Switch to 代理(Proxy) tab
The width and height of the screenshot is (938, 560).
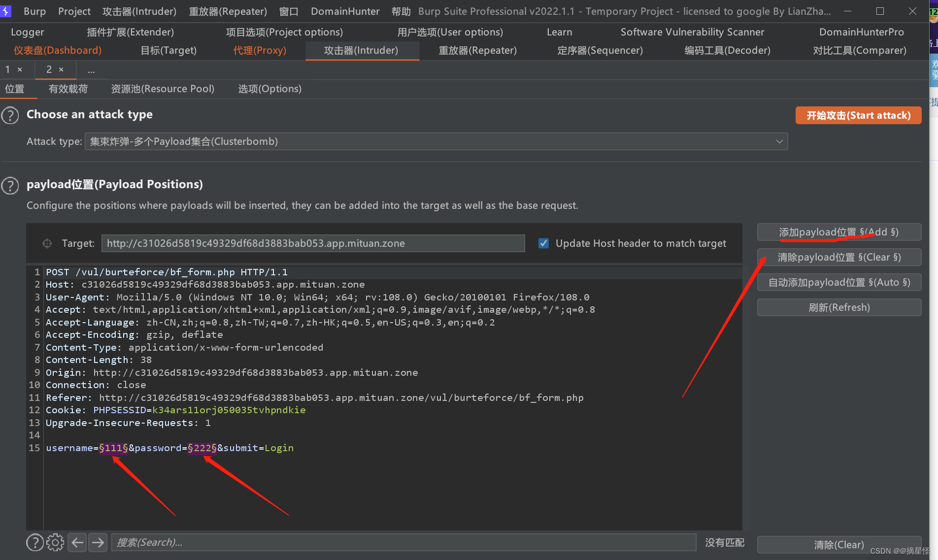260,50
